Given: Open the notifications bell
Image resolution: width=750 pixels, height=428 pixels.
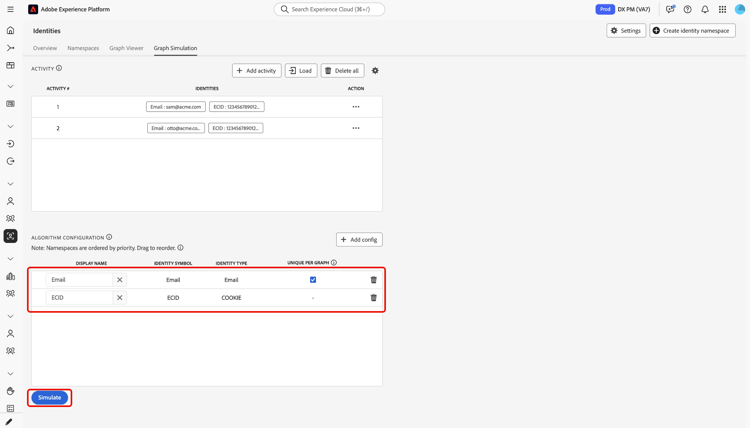Looking at the screenshot, I should click(x=705, y=9).
